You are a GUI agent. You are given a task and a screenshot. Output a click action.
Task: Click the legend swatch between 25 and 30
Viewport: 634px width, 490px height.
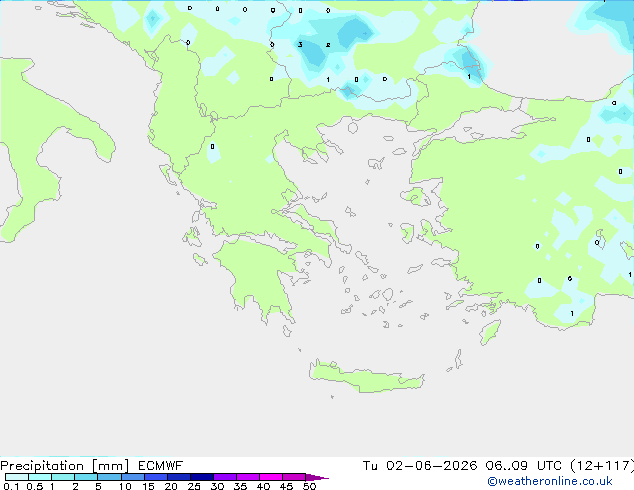201,477
